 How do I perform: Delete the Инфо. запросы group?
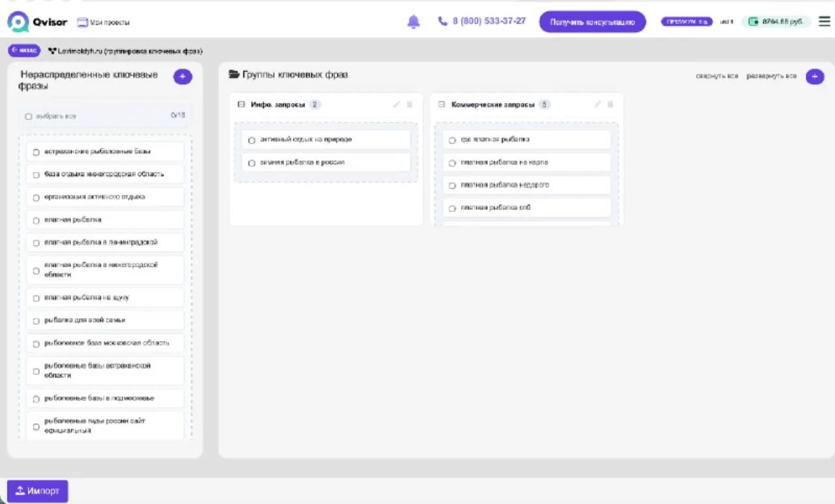[x=410, y=104]
